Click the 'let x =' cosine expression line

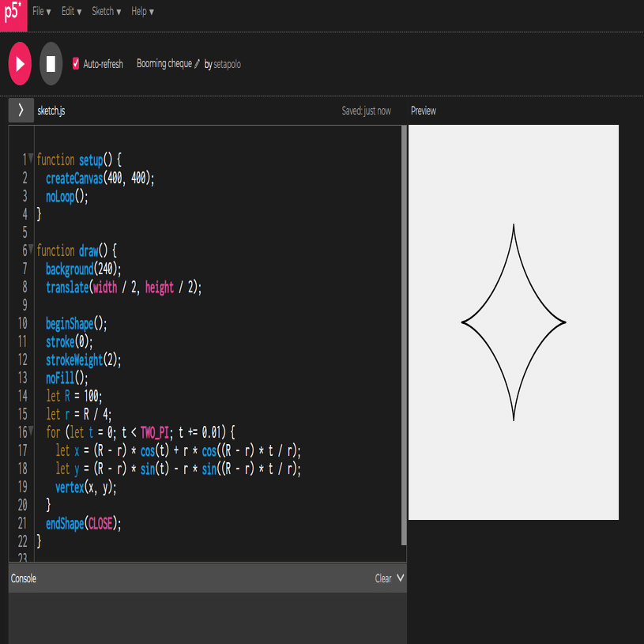179,450
